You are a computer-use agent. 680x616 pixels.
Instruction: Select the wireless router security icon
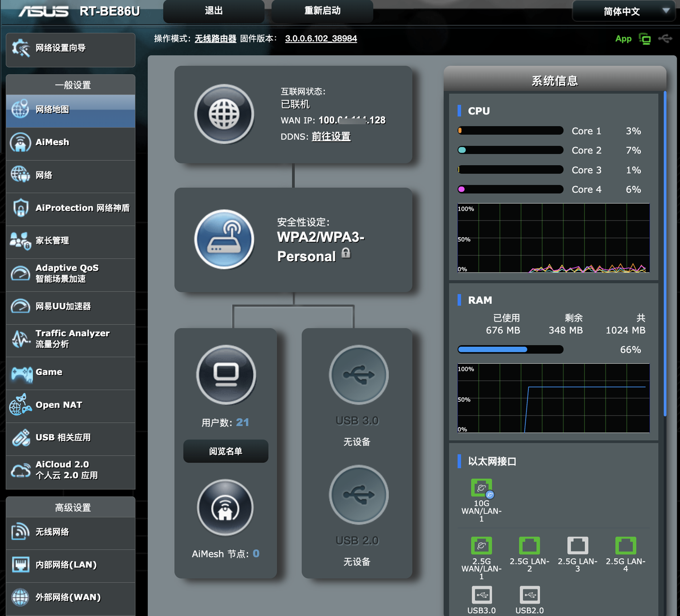[224, 240]
